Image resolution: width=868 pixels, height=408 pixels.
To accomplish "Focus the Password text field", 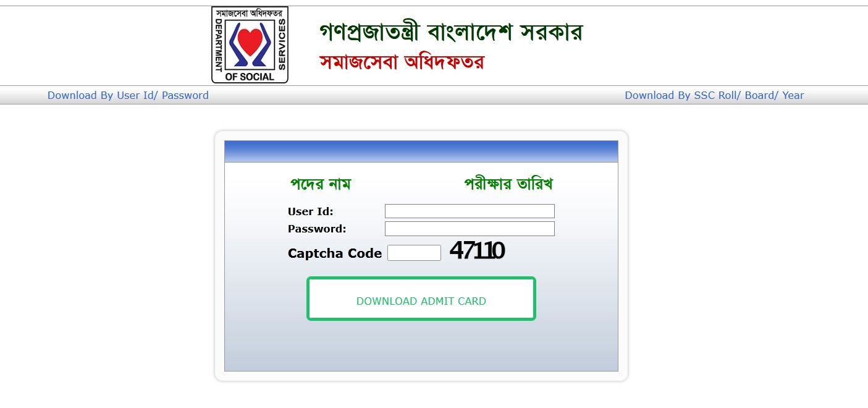I will (x=470, y=229).
